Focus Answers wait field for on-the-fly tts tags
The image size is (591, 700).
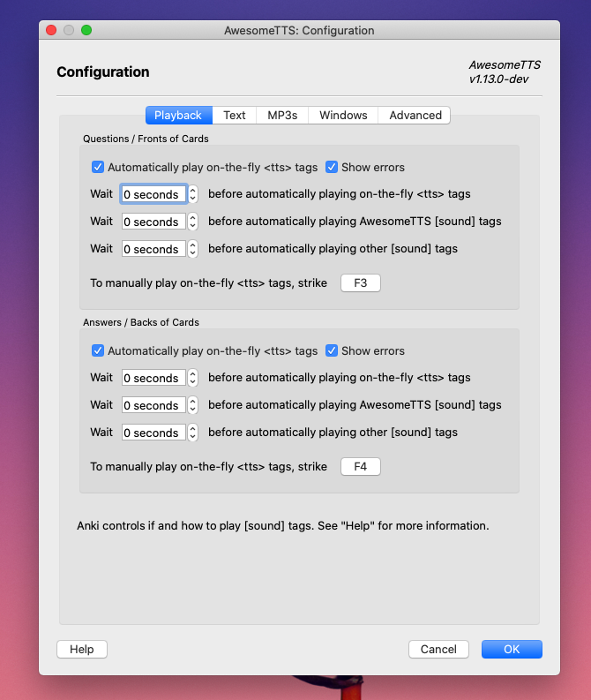[153, 378]
